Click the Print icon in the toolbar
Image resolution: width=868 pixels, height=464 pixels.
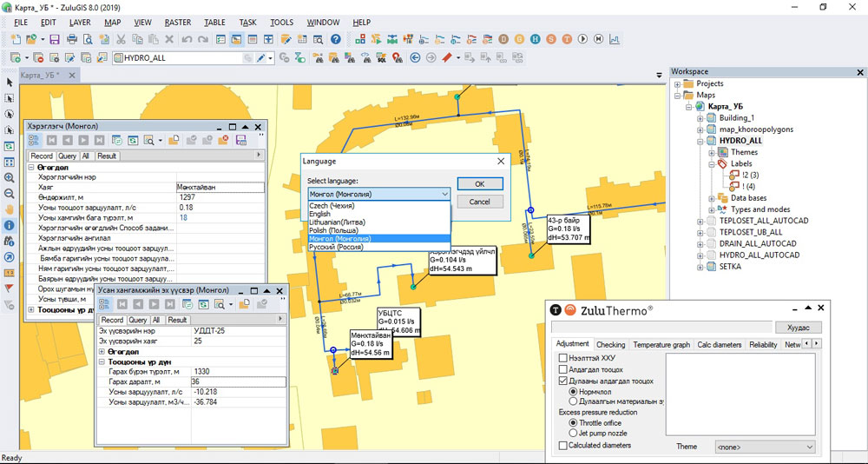coord(73,39)
